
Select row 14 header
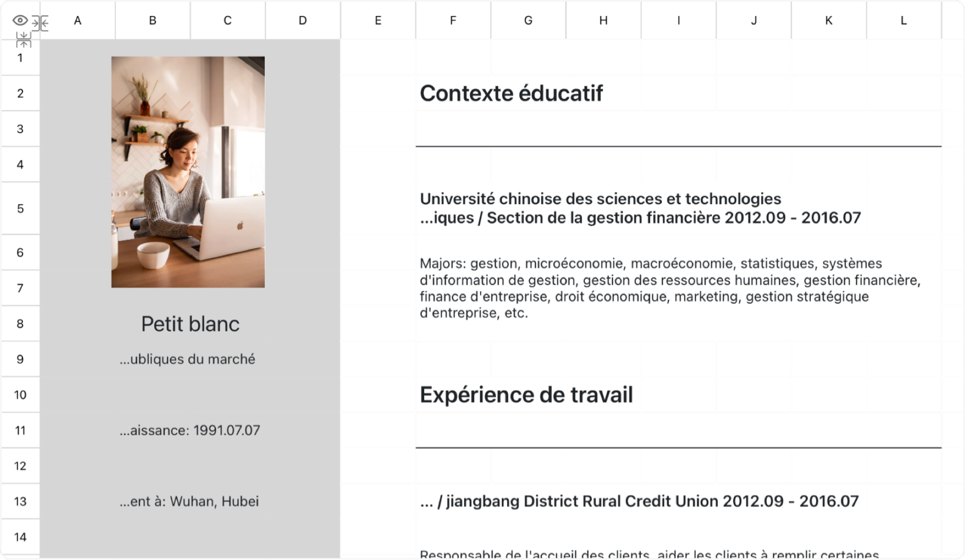20,537
